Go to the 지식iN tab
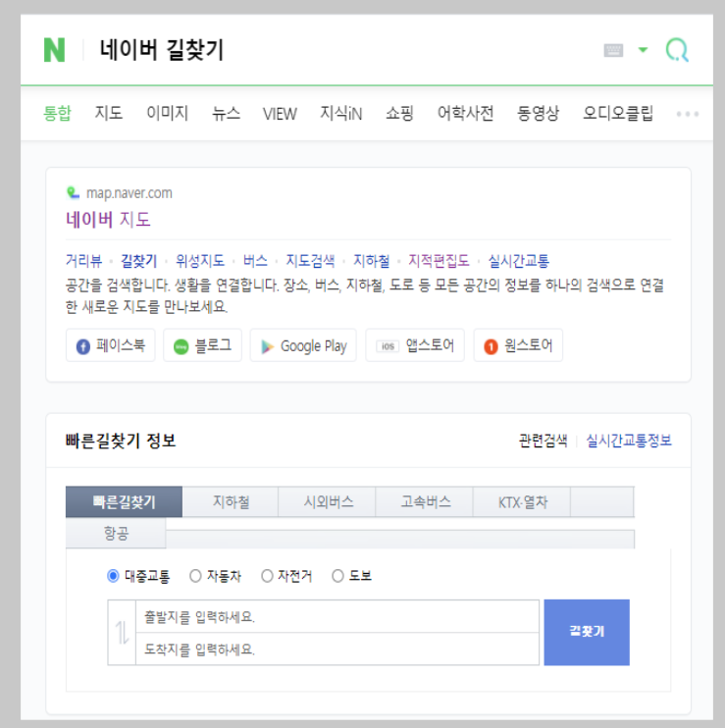Image resolution: width=725 pixels, height=728 pixels. click(341, 113)
